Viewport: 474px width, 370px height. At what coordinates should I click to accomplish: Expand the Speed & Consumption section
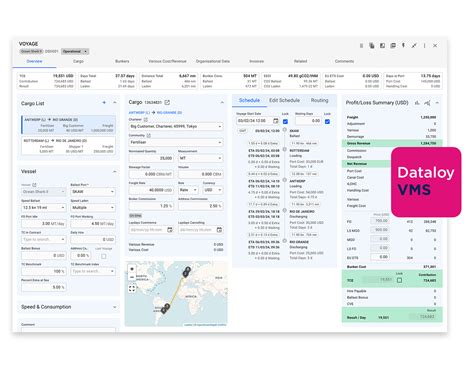click(x=115, y=307)
